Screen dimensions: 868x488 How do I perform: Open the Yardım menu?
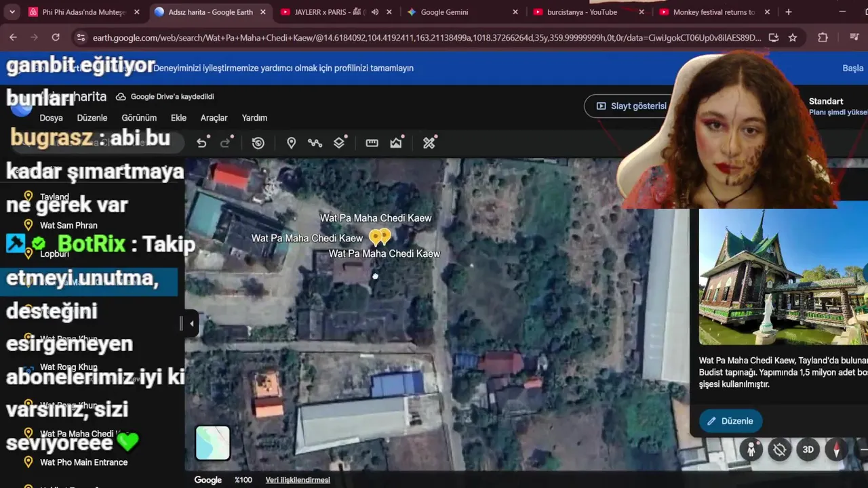[254, 118]
